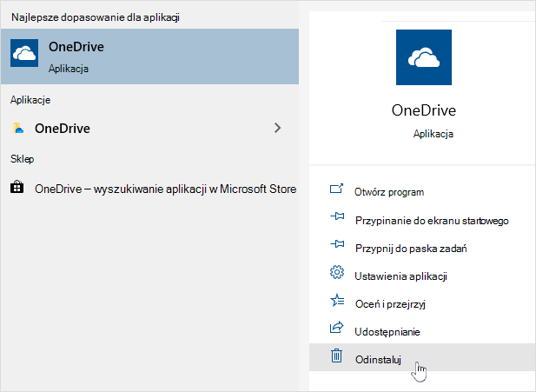Click the gear icon for app settings
The image size is (536, 392).
coord(337,272)
